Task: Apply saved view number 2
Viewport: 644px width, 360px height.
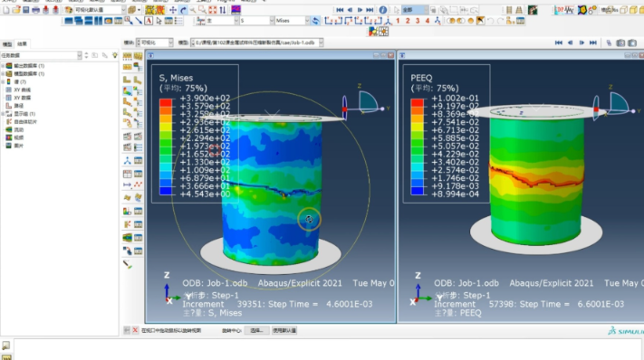Action: point(408,21)
